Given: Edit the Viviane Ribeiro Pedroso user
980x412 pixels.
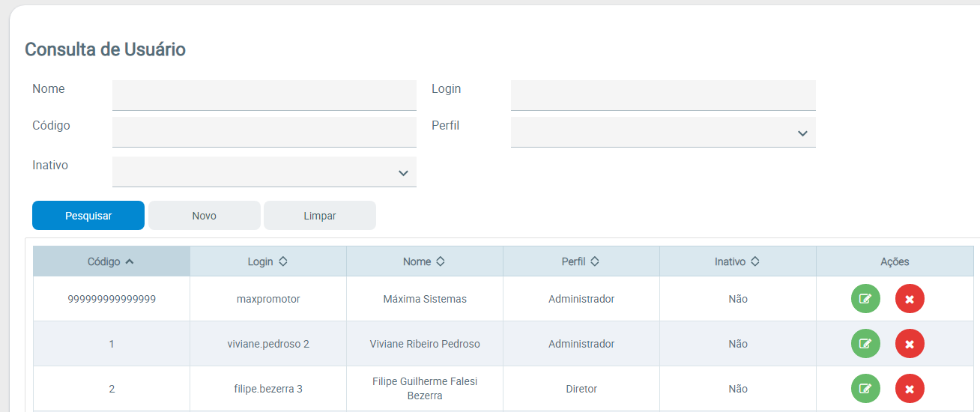Looking at the screenshot, I should (x=865, y=344).
